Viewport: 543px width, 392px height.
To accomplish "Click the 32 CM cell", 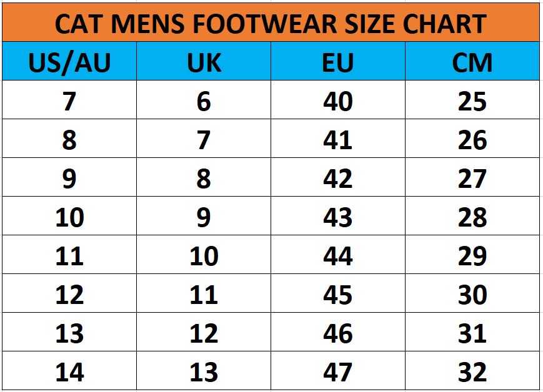I will pyautogui.click(x=472, y=371).
